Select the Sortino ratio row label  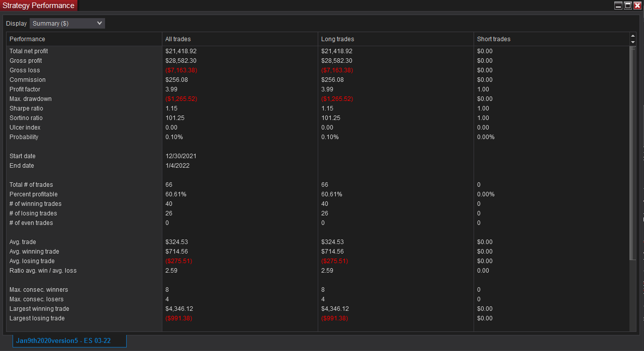tap(26, 118)
